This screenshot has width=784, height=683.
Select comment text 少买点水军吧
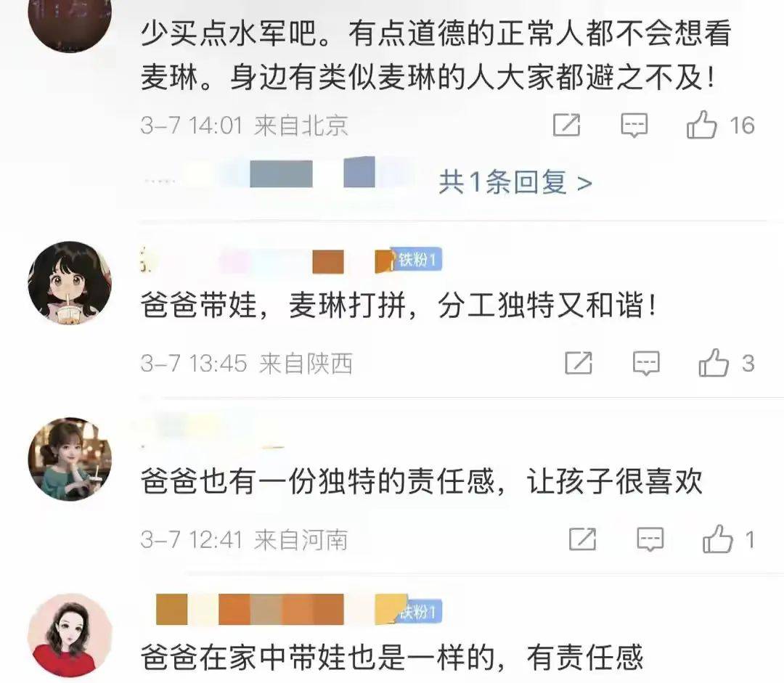(x=229, y=35)
